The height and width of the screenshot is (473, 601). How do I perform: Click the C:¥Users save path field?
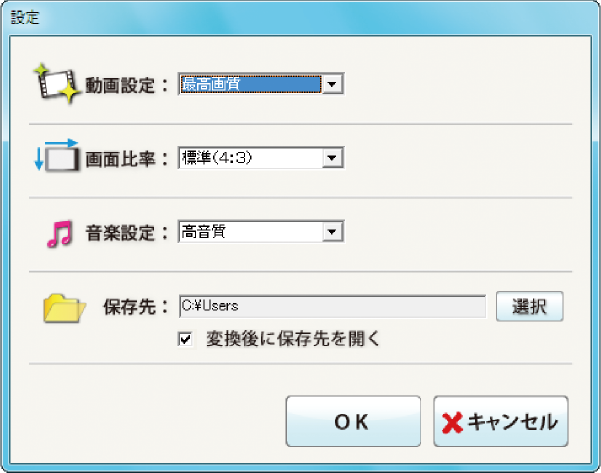pyautogui.click(x=332, y=306)
